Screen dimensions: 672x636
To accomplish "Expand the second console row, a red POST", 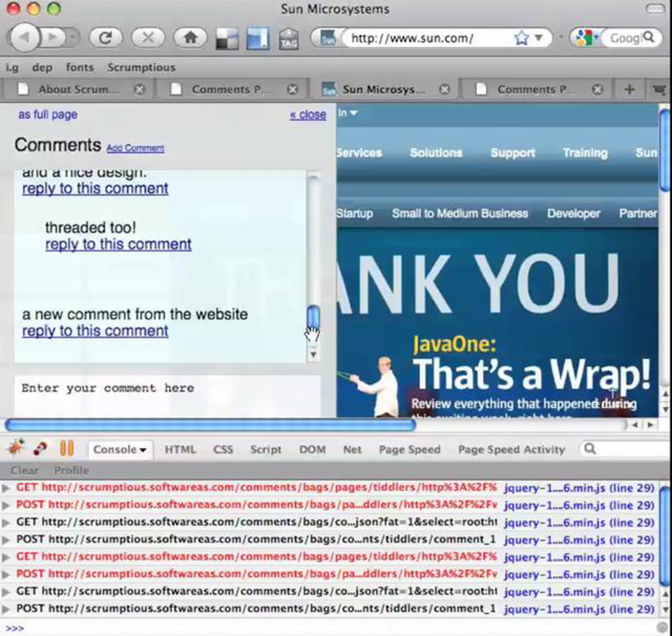I will [5, 506].
